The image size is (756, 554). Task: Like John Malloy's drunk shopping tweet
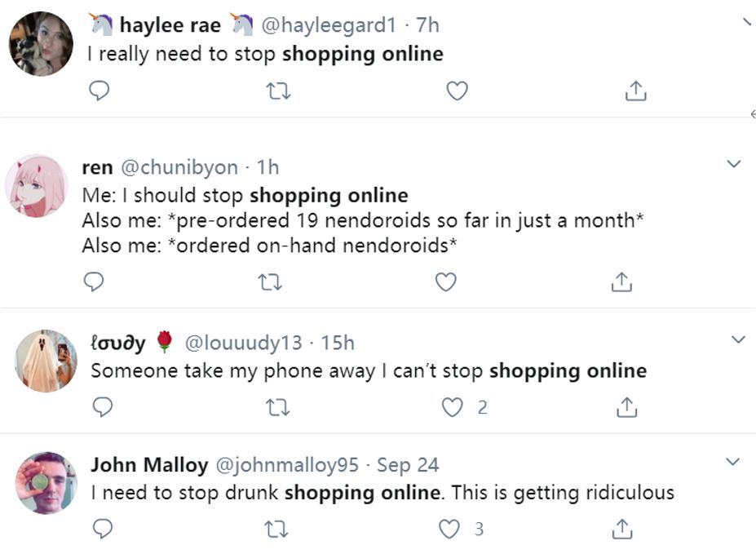(449, 530)
